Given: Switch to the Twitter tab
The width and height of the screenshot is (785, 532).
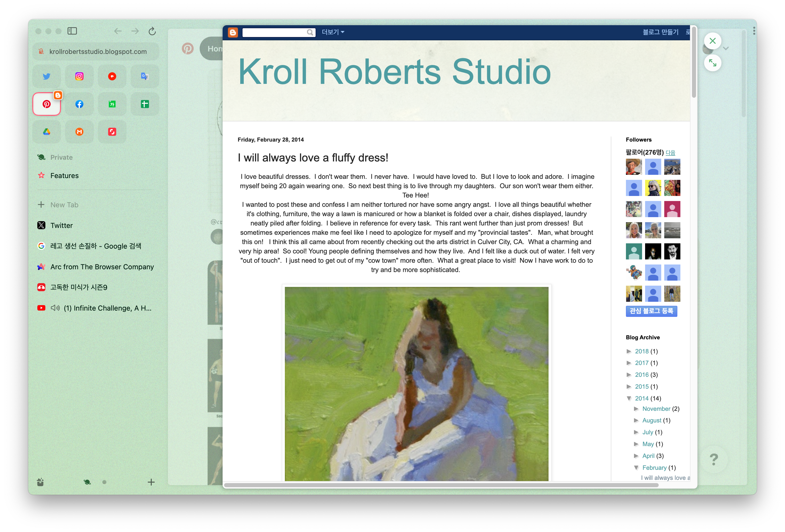Looking at the screenshot, I should tap(62, 225).
